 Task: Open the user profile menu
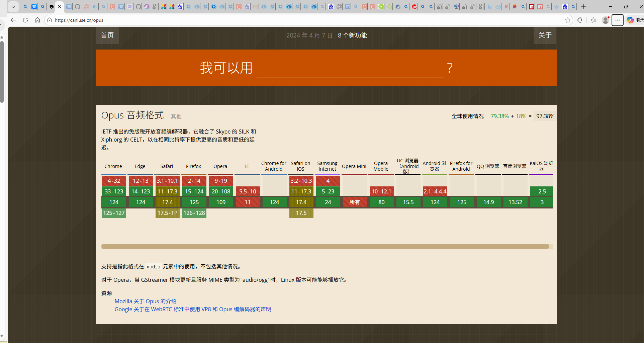[606, 20]
